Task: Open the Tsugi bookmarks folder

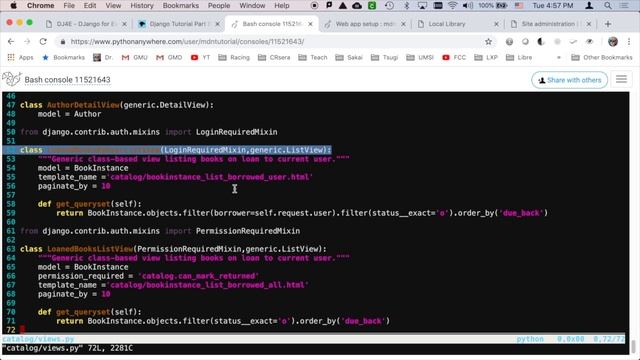Action: coord(384,58)
